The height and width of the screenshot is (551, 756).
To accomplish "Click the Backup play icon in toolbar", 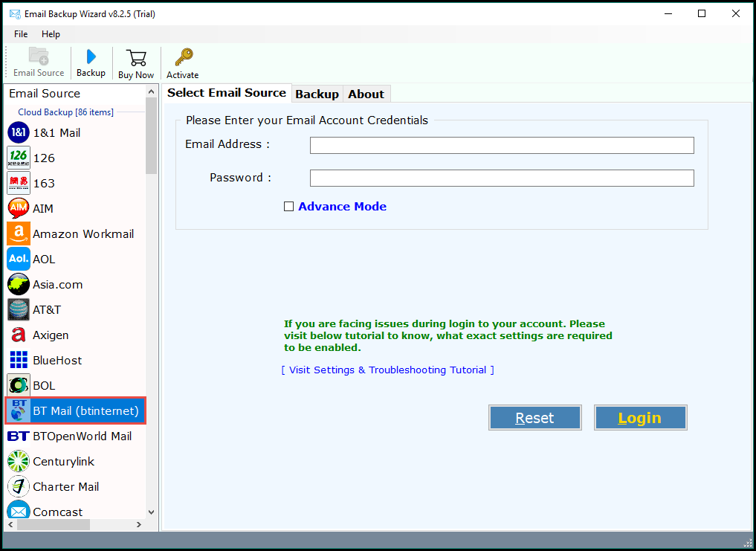I will [91, 57].
